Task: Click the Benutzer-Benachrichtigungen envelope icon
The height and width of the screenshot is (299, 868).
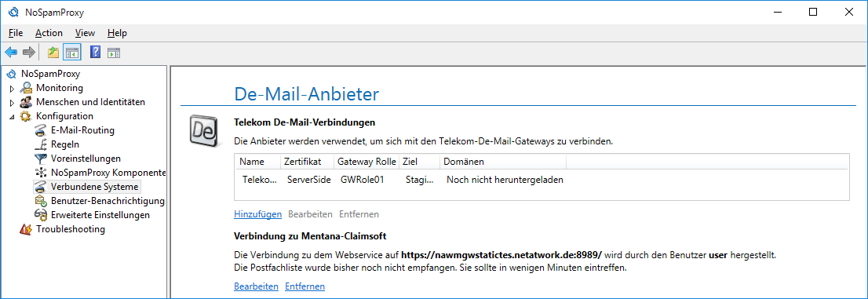Action: (40, 200)
